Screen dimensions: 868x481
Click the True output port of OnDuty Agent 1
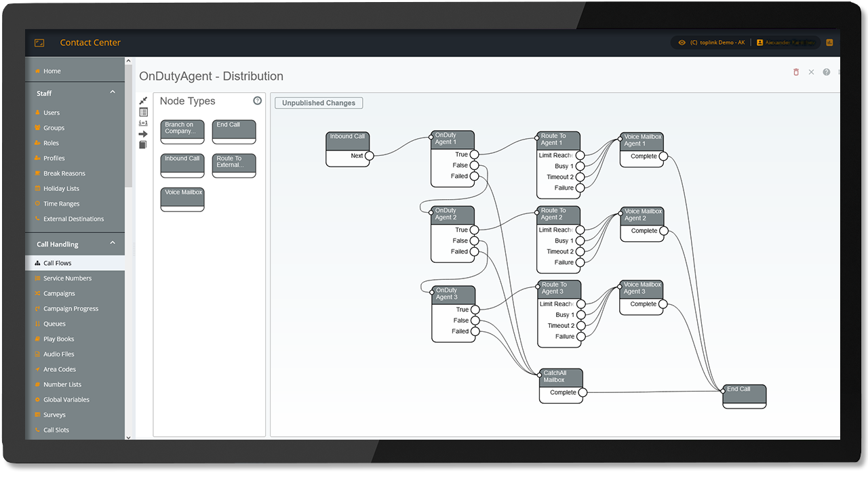click(x=474, y=154)
